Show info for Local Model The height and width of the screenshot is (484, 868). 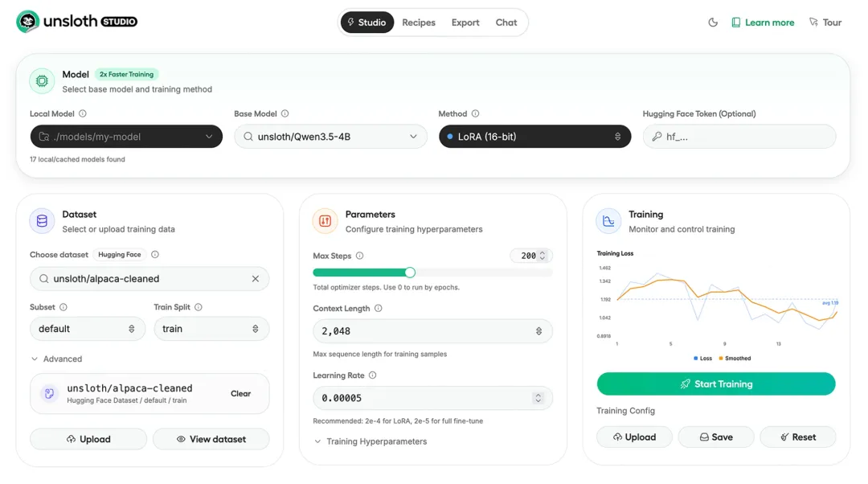click(83, 113)
